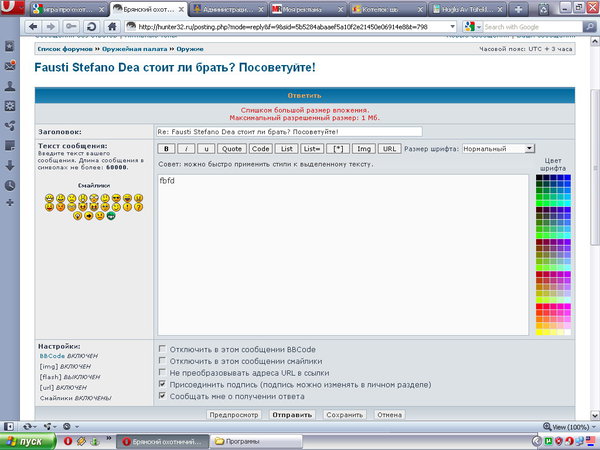Toggle 'Отключить в этом сообщении смайлики' checkbox
This screenshot has height=450, width=600.
pos(162,360)
